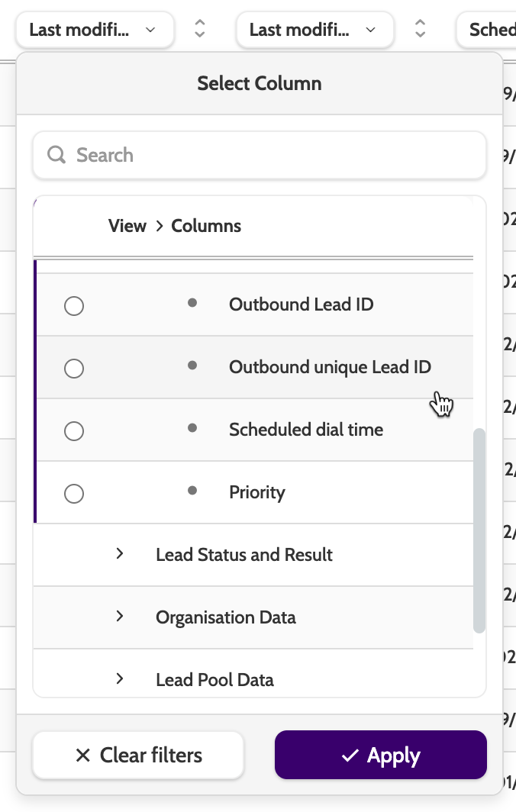
Task: Click the checkmark icon in Apply button
Action: 350,756
